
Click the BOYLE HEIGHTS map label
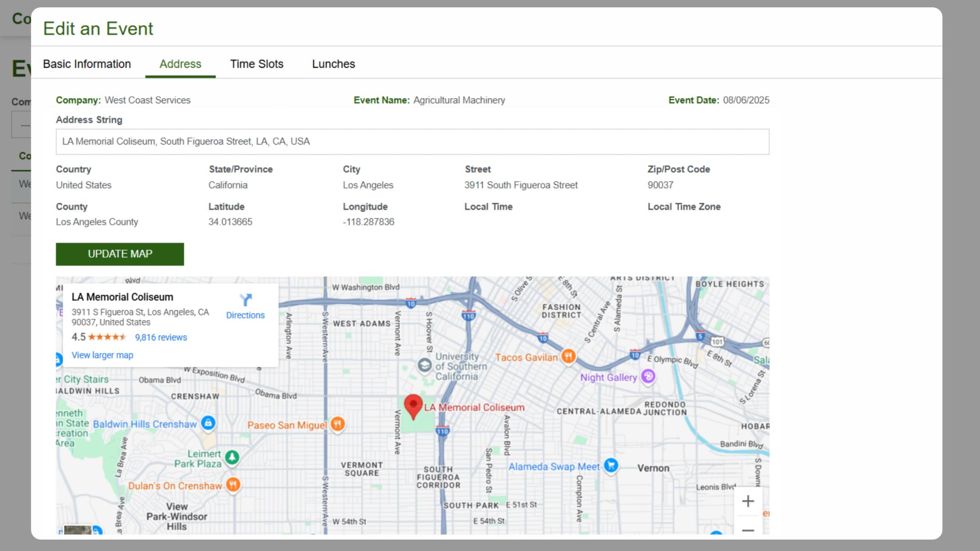[x=730, y=284]
